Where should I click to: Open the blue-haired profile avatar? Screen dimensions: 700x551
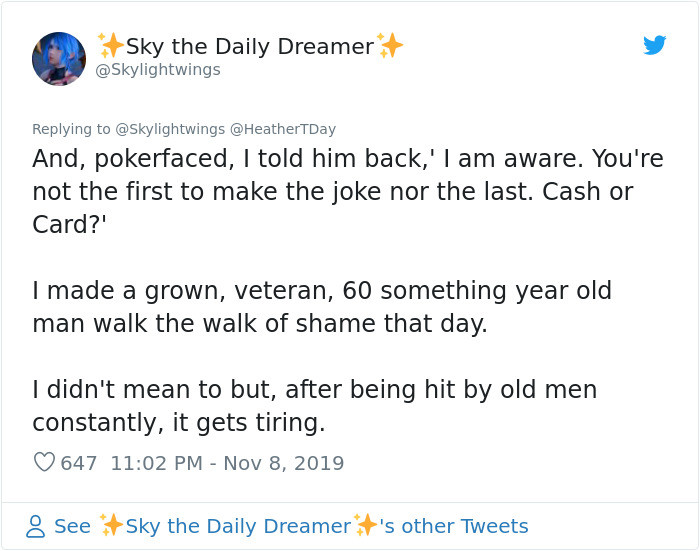pos(59,58)
